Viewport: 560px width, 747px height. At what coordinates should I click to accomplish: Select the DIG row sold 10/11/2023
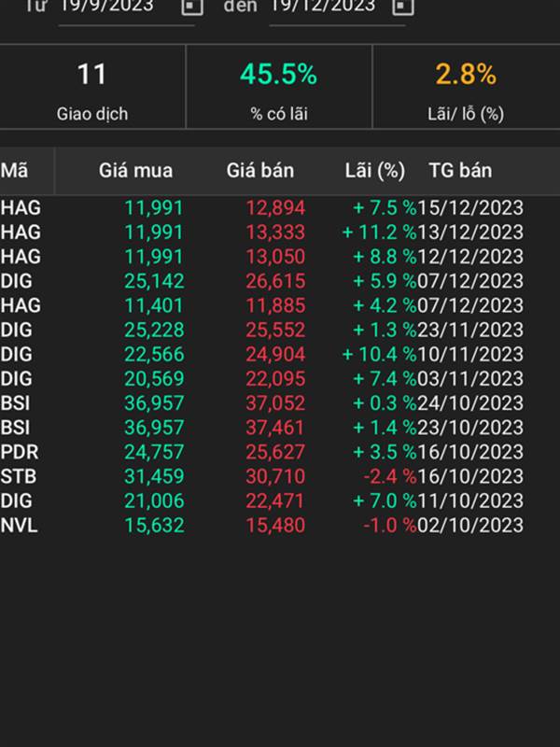click(x=280, y=354)
